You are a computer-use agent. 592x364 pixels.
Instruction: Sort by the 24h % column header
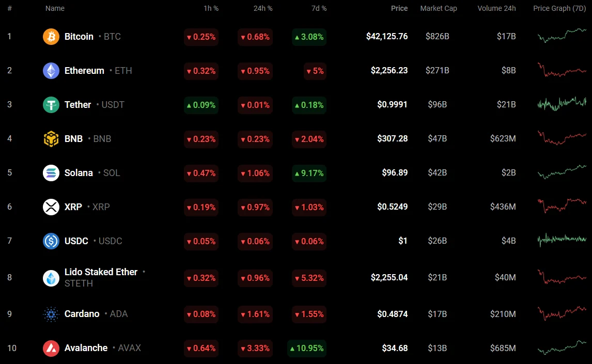point(262,8)
